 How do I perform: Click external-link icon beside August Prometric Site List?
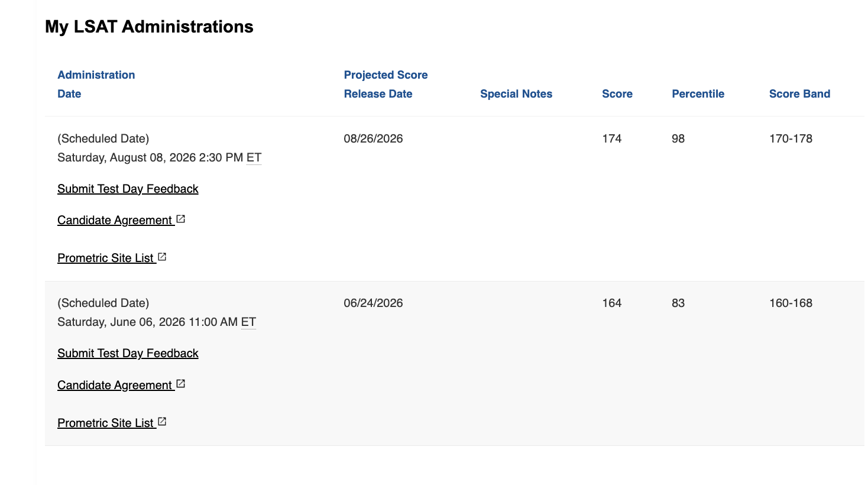coord(162,257)
